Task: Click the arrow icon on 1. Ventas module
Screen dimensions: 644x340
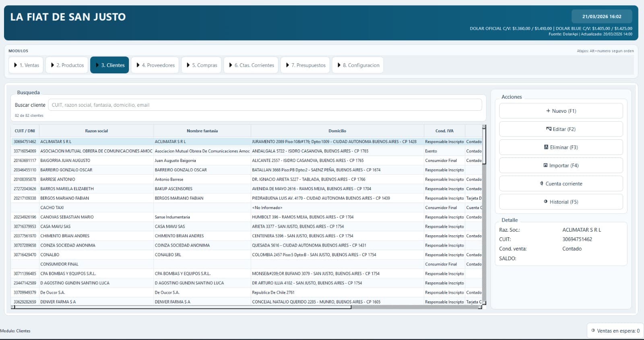Action: click(x=15, y=65)
